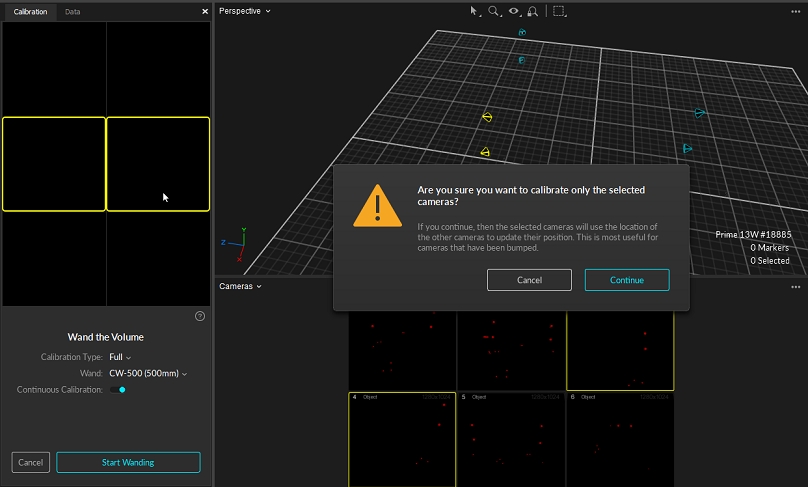Image resolution: width=808 pixels, height=487 pixels.
Task: Select the yellow camera icon in viewport
Action: click(487, 117)
